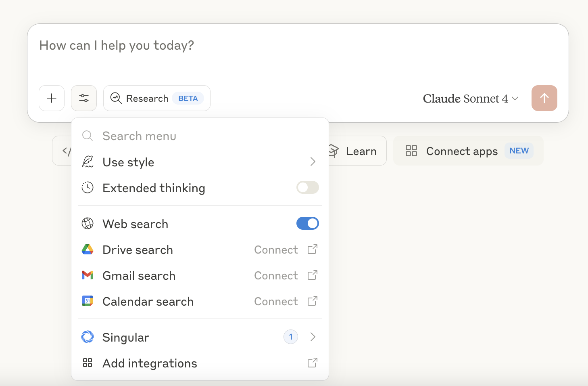
Task: Click the Connect apps button
Action: pos(468,151)
